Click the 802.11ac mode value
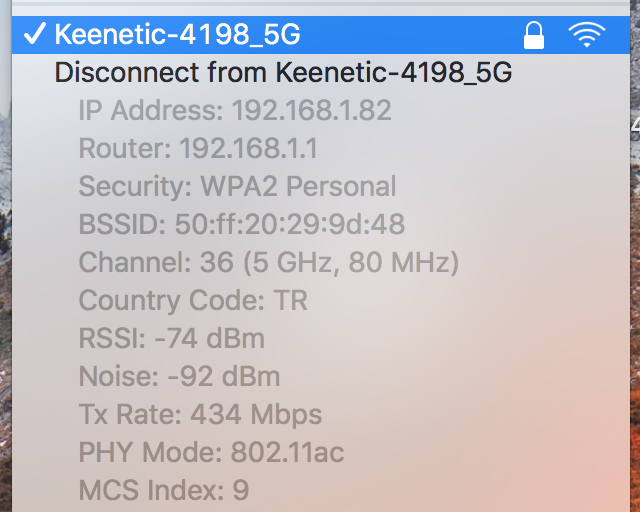The image size is (640, 512). point(288,452)
